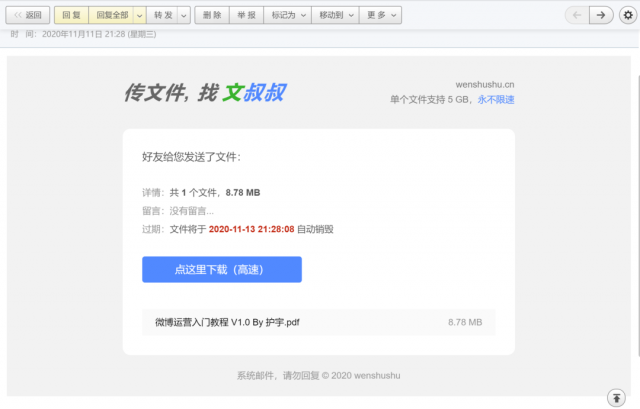This screenshot has width=640, height=409.
Task: Forward the mail with 转发
Action: (163, 15)
